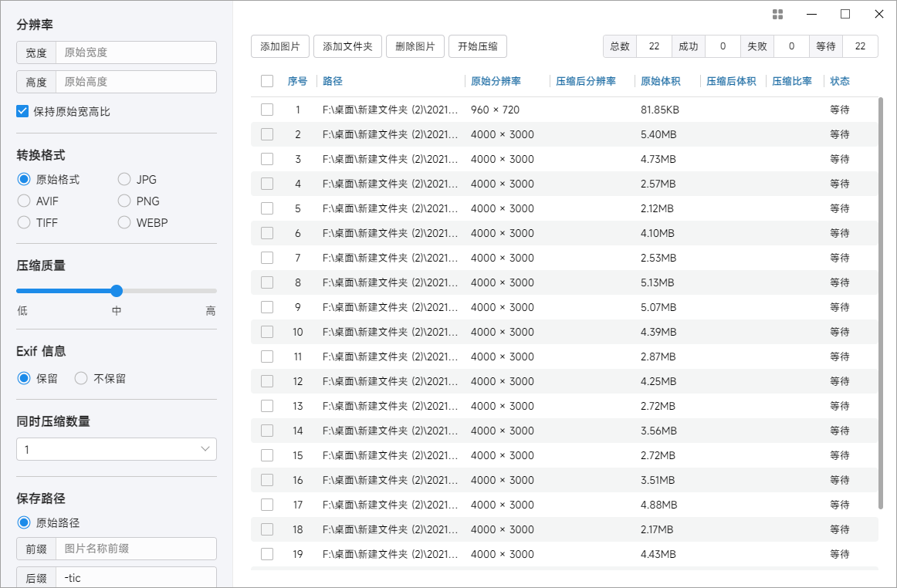897x588 pixels.
Task: Toggle the select-all checkbox in table header
Action: click(x=267, y=81)
